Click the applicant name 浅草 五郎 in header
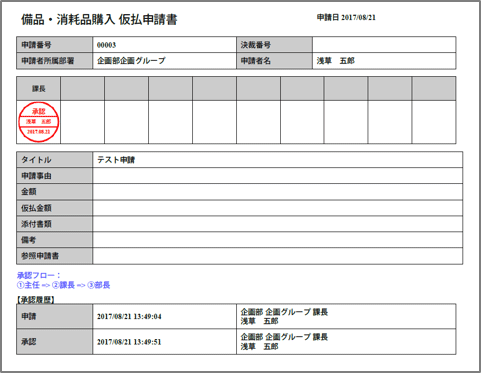This screenshot has width=482, height=374. (335, 61)
